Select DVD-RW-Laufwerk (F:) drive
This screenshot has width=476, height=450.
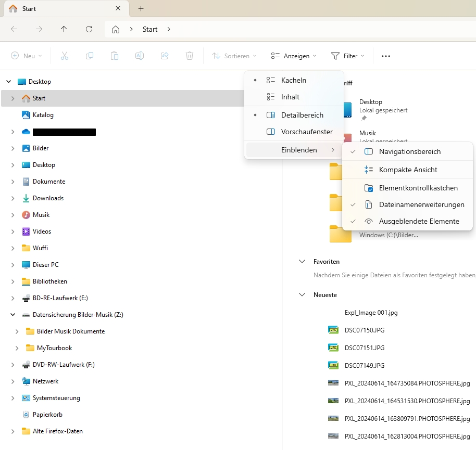click(x=64, y=365)
